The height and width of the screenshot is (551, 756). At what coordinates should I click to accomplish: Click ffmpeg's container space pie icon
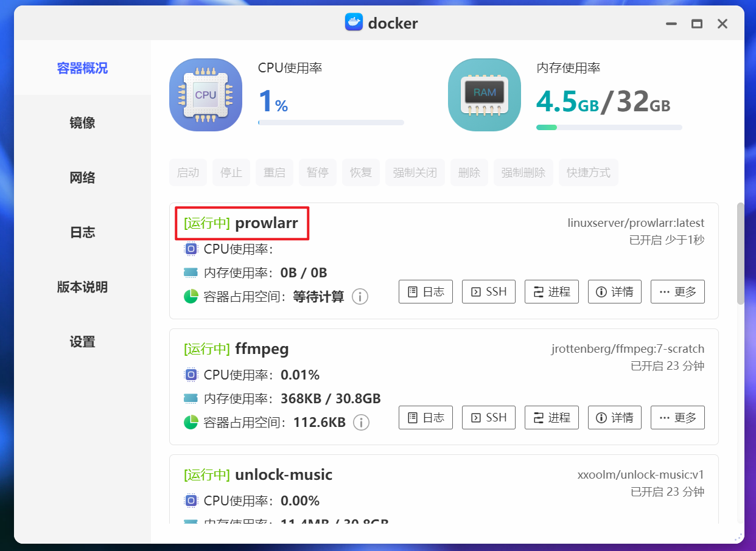coord(191,422)
